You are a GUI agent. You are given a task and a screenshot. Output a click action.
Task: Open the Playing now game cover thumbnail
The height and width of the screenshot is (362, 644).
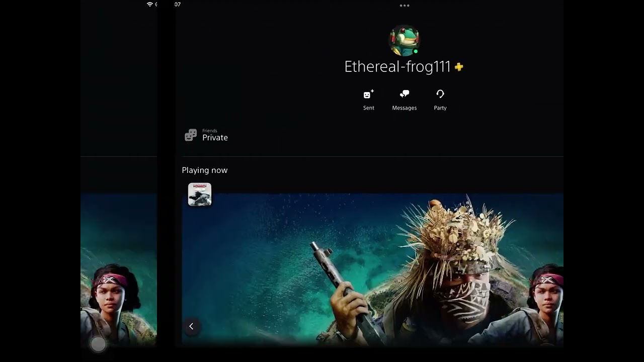[200, 195]
